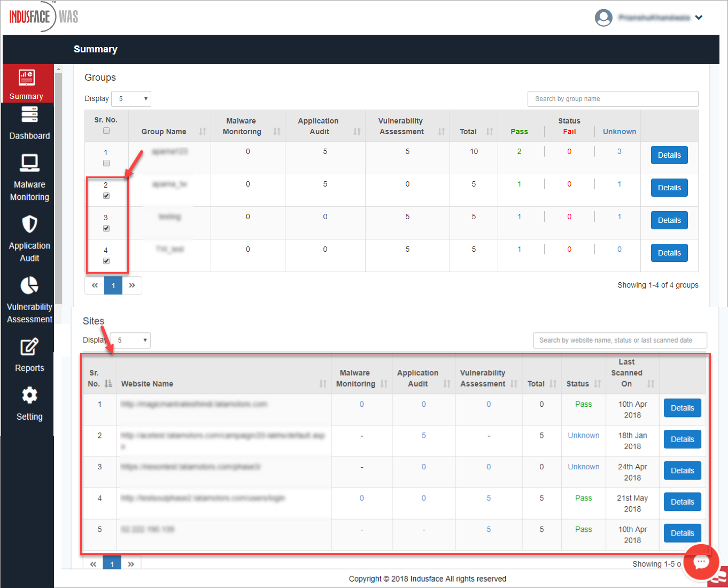Click Unknown status in site row 2
This screenshot has height=588, width=728.
[x=584, y=436]
